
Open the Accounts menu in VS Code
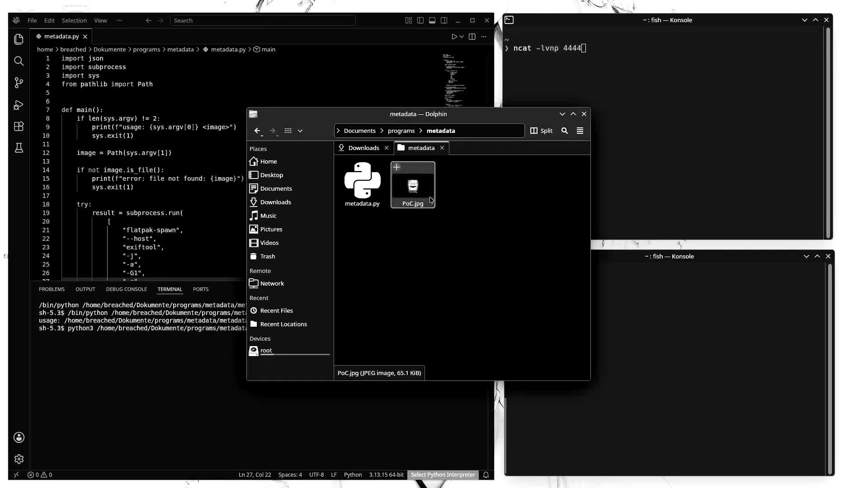[19, 437]
